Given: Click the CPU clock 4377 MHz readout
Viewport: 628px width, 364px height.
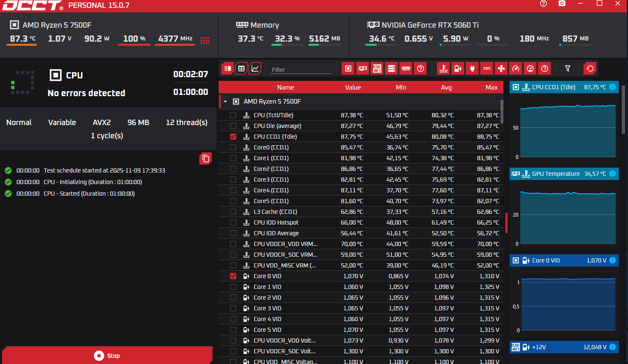Looking at the screenshot, I should pos(175,39).
